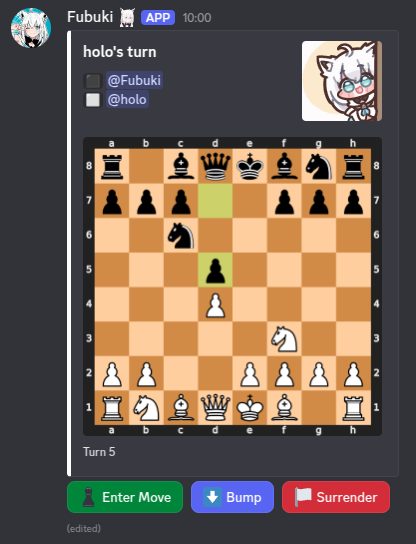Select the black knight on c6
This screenshot has width=416, height=544.
pos(181,236)
